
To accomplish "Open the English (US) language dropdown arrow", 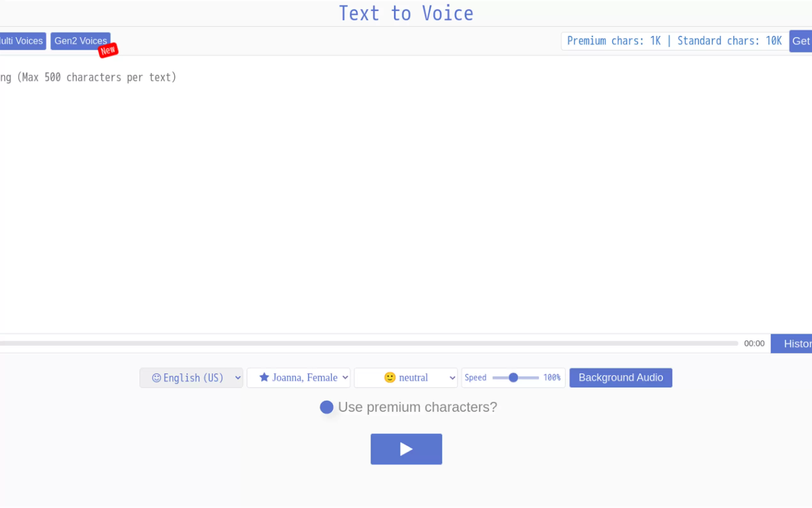I will coord(238,377).
